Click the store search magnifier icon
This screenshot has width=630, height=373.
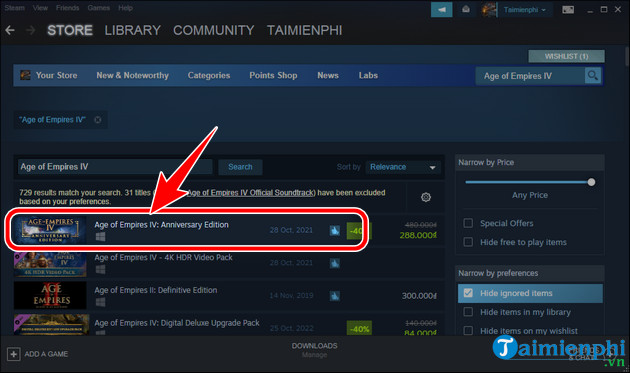click(593, 76)
